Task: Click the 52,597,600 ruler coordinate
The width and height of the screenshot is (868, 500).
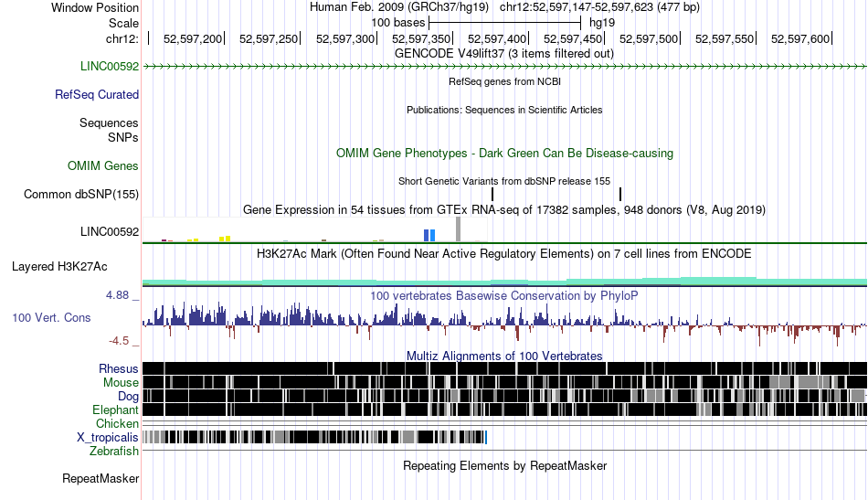Action: 799,38
